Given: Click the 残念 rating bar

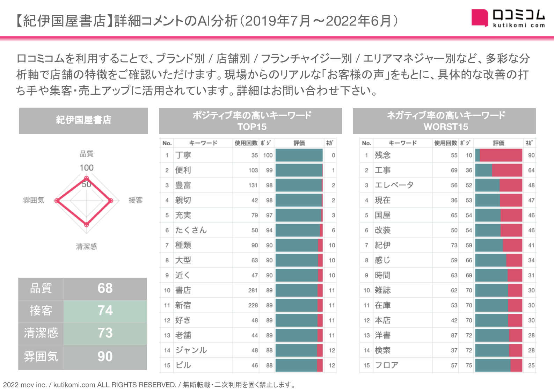Looking at the screenshot, I should point(499,155).
